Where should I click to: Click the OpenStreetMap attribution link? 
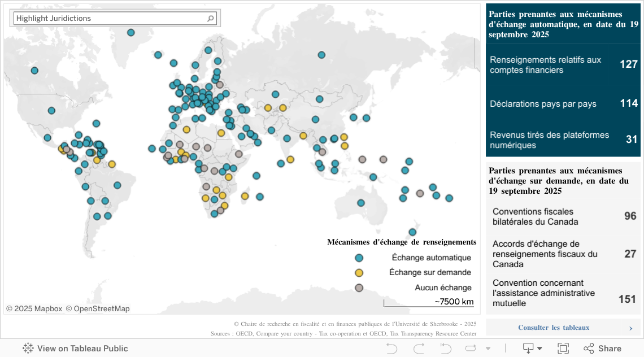click(101, 308)
